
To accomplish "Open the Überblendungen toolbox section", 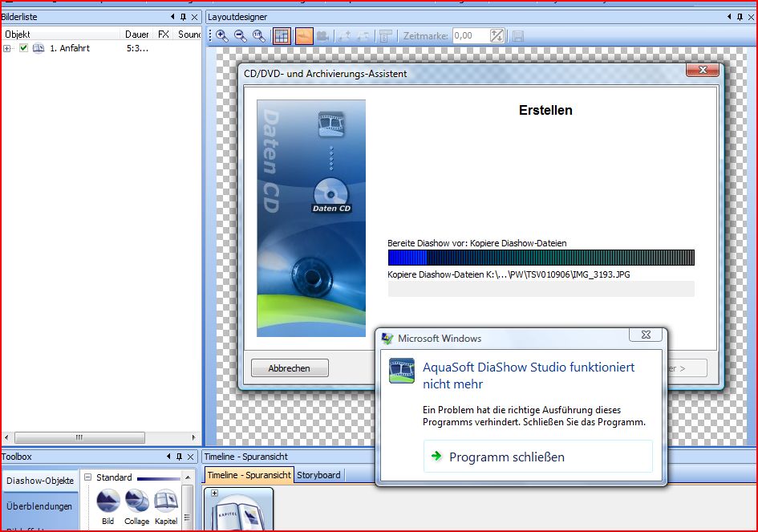I will 40,506.
